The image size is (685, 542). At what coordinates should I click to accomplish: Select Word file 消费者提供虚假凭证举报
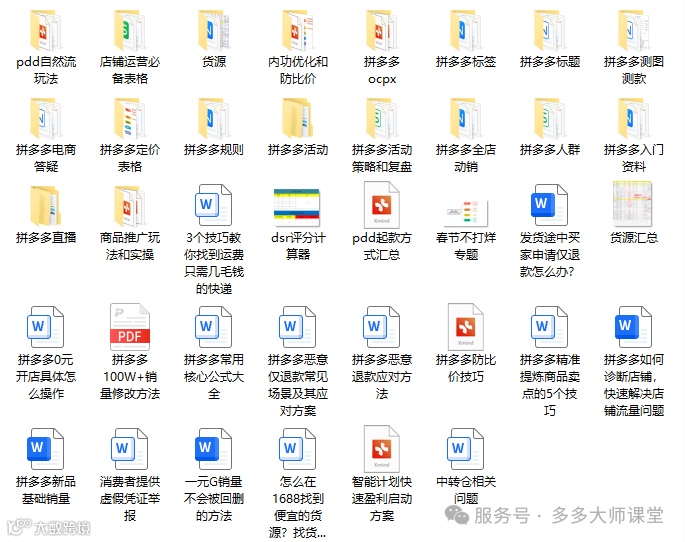pos(130,449)
